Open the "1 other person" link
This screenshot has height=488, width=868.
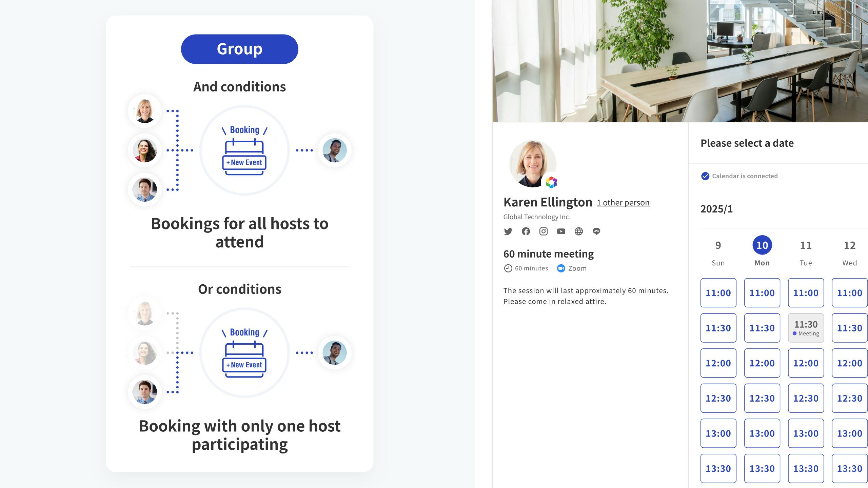click(623, 203)
